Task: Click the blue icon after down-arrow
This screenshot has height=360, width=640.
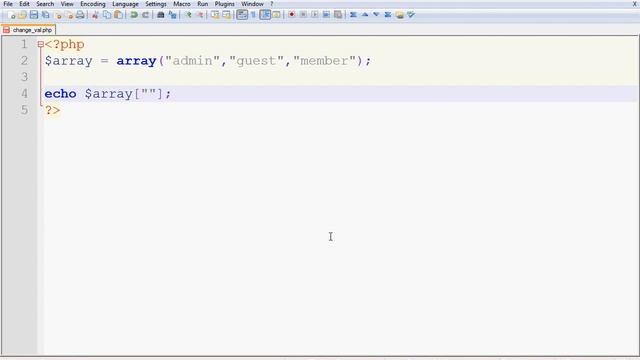Action: pyautogui.click(x=388, y=15)
